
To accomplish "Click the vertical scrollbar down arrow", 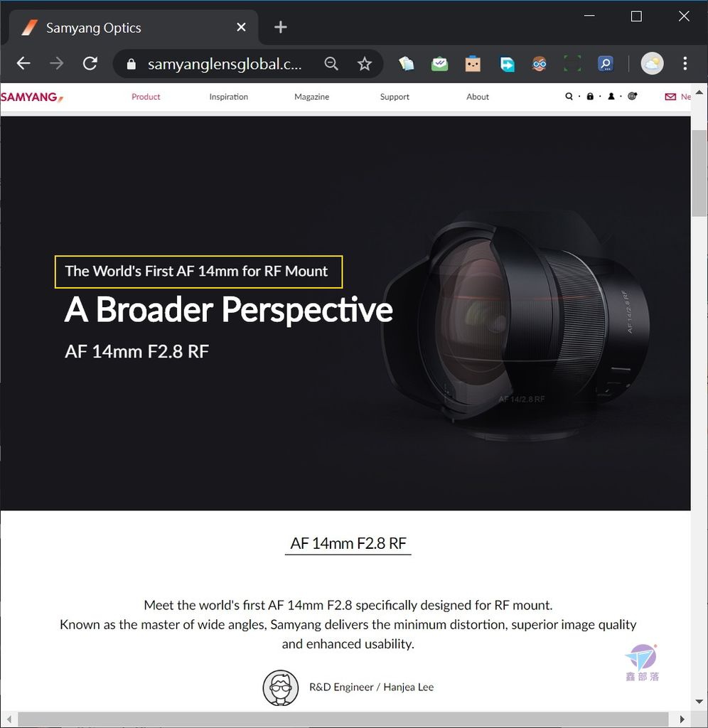I will tap(699, 702).
